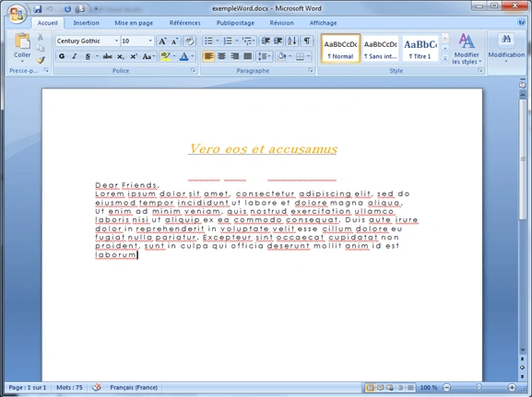532x397 pixels.
Task: Click Page : 1 sur 1 indicator
Action: [28, 387]
